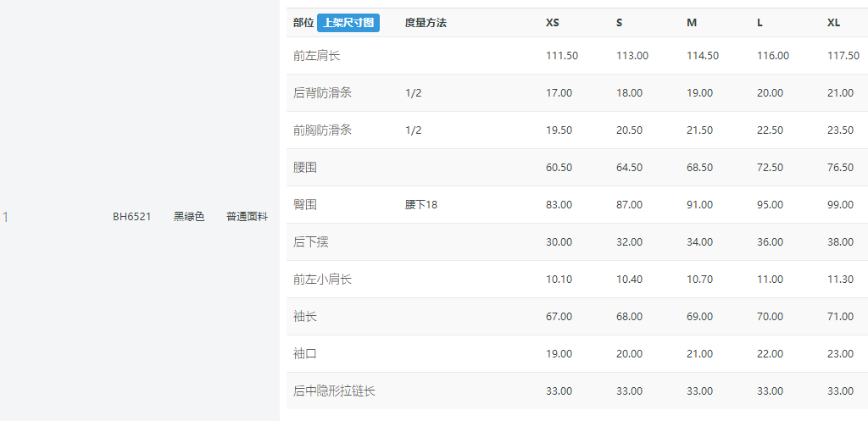The width and height of the screenshot is (868, 421).
Task: Click the 72.50 value in 腰围 row
Action: (770, 168)
